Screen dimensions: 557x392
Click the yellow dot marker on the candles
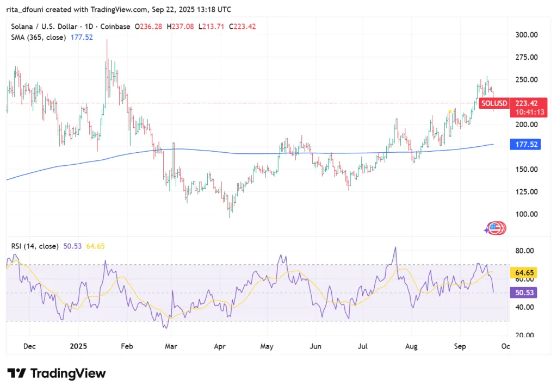pos(450,111)
